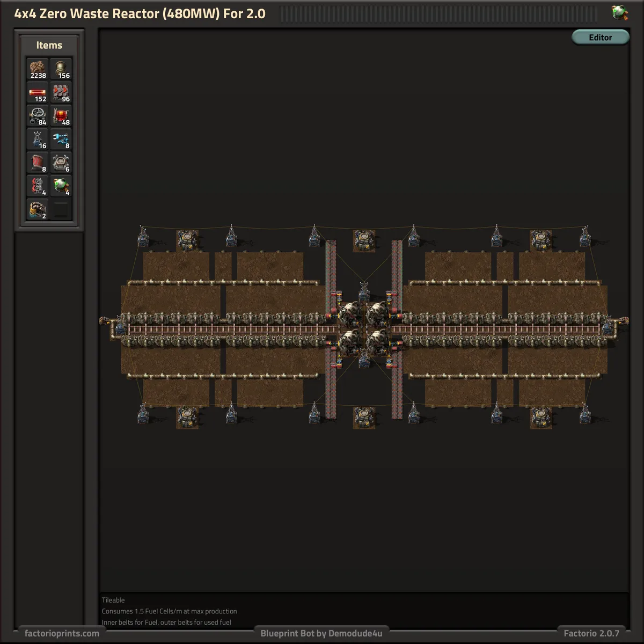Select the offshore pump item showing 2
Screen dimensions: 644x644
(38, 209)
